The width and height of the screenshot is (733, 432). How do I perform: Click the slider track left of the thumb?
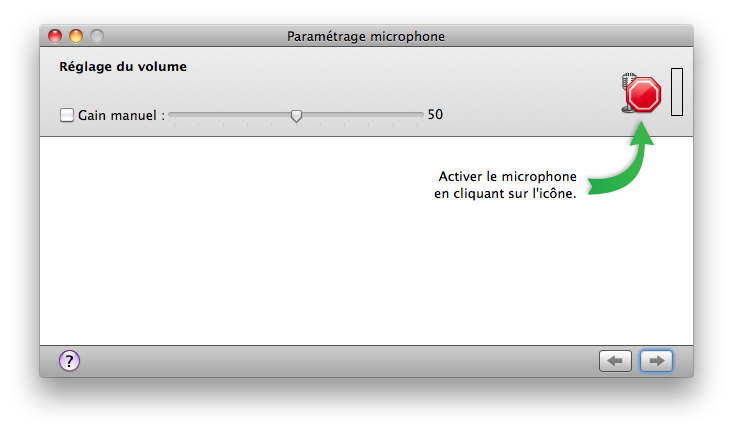click(229, 114)
